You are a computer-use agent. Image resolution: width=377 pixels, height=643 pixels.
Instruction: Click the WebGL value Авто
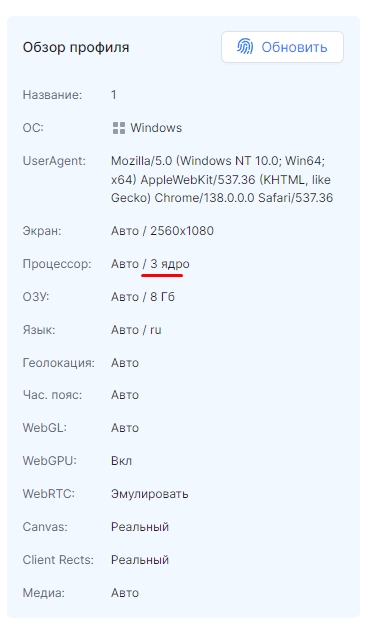click(125, 428)
